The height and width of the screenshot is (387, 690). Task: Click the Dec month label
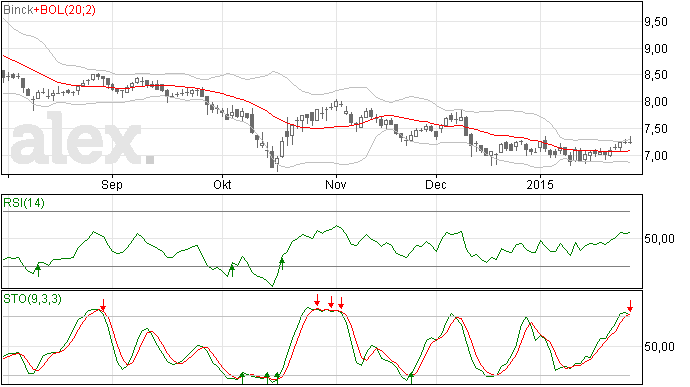click(436, 184)
